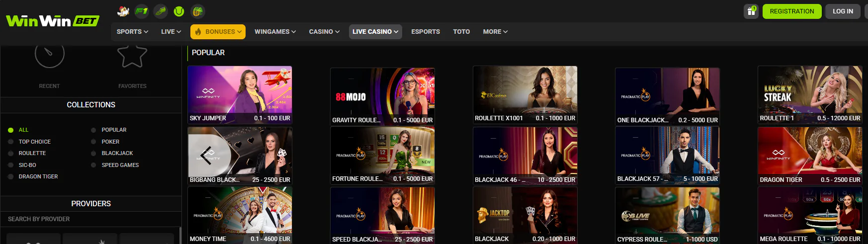The image size is (868, 244).
Task: Open the Sky Jumper game
Action: click(x=240, y=95)
